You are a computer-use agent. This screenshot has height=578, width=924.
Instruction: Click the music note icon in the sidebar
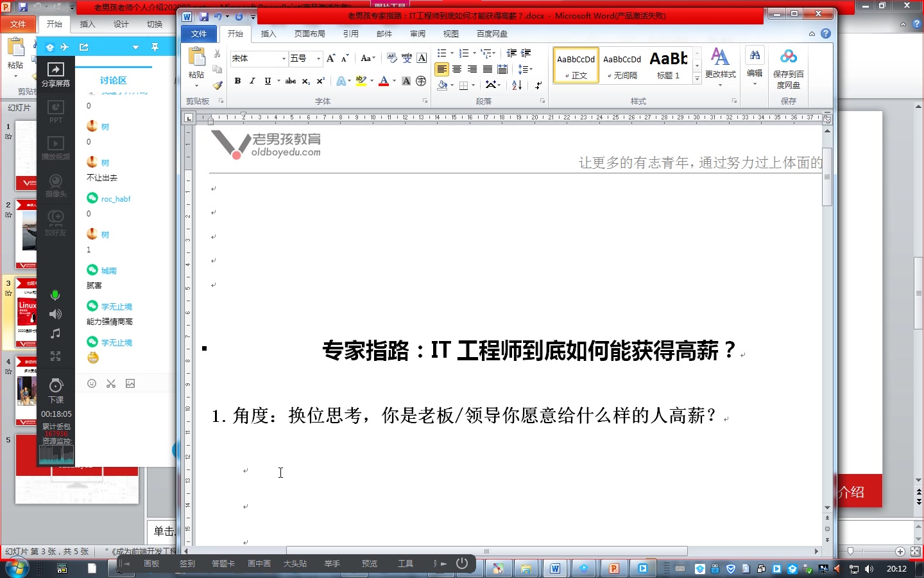pyautogui.click(x=55, y=333)
